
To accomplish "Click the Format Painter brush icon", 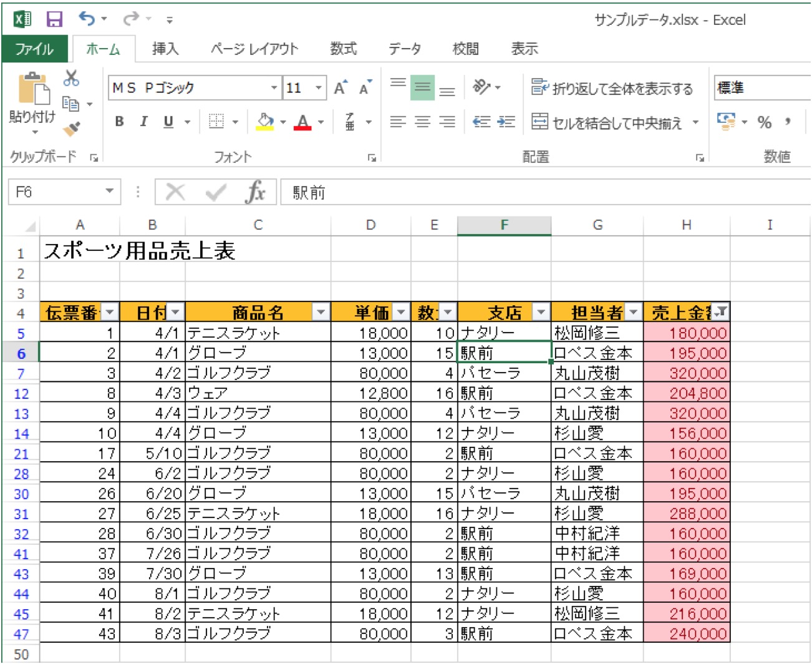I will point(72,129).
